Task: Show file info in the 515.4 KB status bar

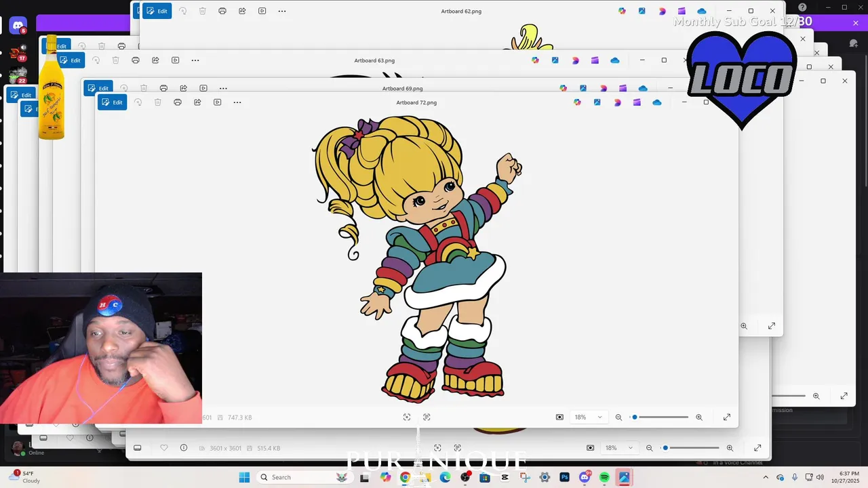Action: pyautogui.click(x=183, y=448)
